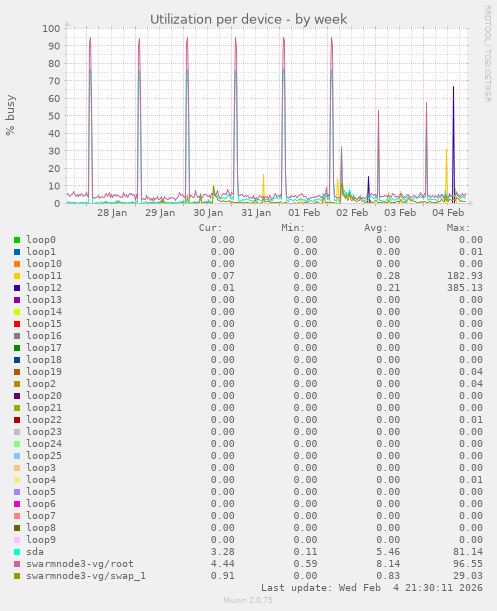Image resolution: width=497 pixels, height=611 pixels.
Task: Click the loop4 legend label
Action: [41, 480]
